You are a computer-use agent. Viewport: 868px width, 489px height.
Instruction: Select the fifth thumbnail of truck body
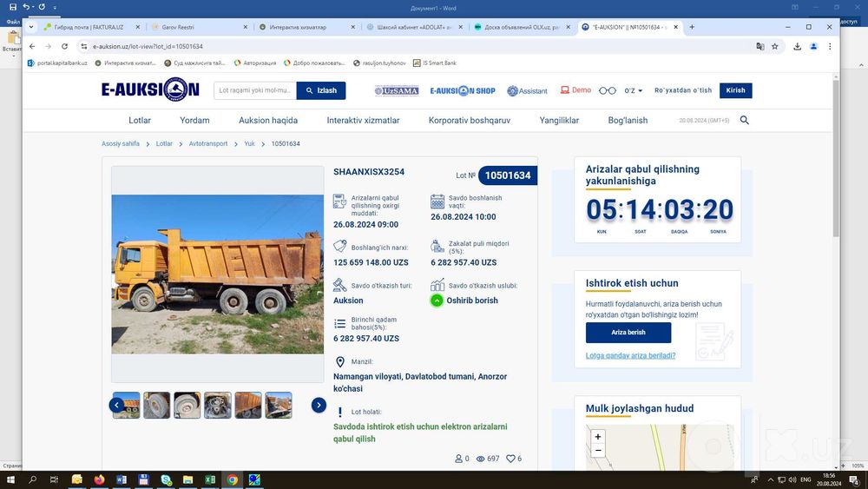coord(248,406)
